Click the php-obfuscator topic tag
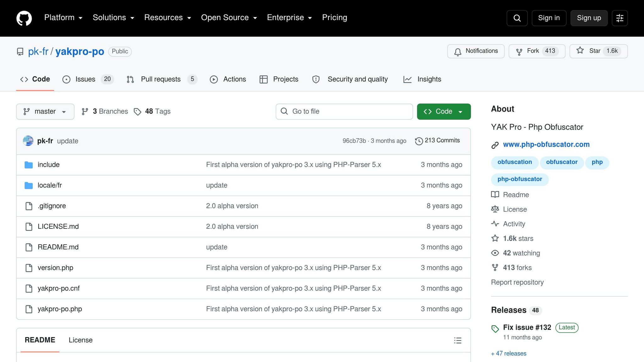Viewport: 644px width, 362px height. (x=520, y=179)
